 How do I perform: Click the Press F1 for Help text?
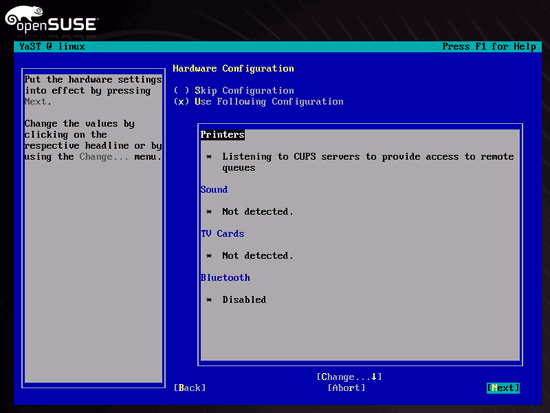pyautogui.click(x=489, y=46)
